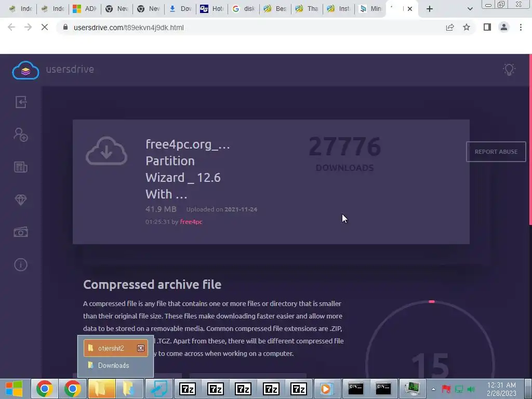532x399 pixels.
Task: Open the info circle sidebar icon
Action: pyautogui.click(x=21, y=264)
